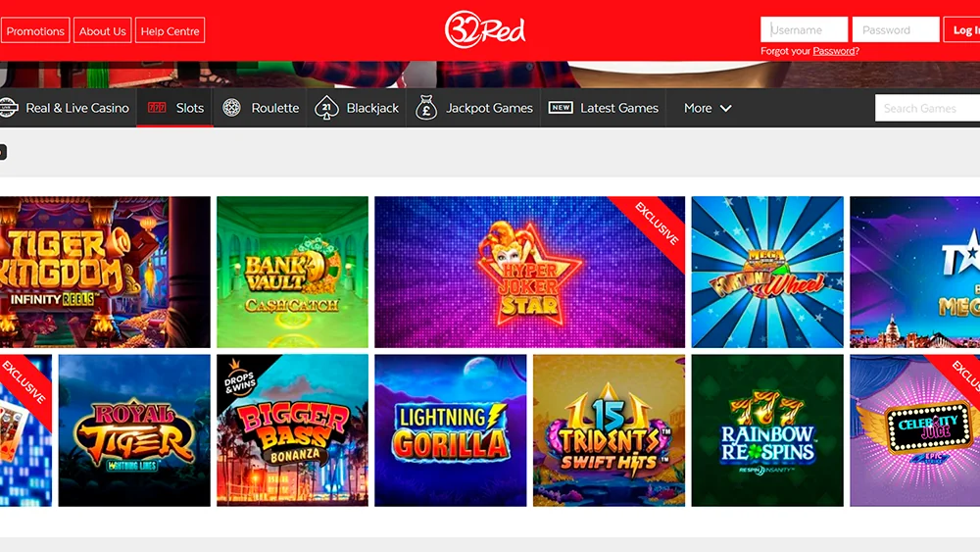The height and width of the screenshot is (552, 980).
Task: Switch to the Latest Games tab
Action: pyautogui.click(x=603, y=108)
